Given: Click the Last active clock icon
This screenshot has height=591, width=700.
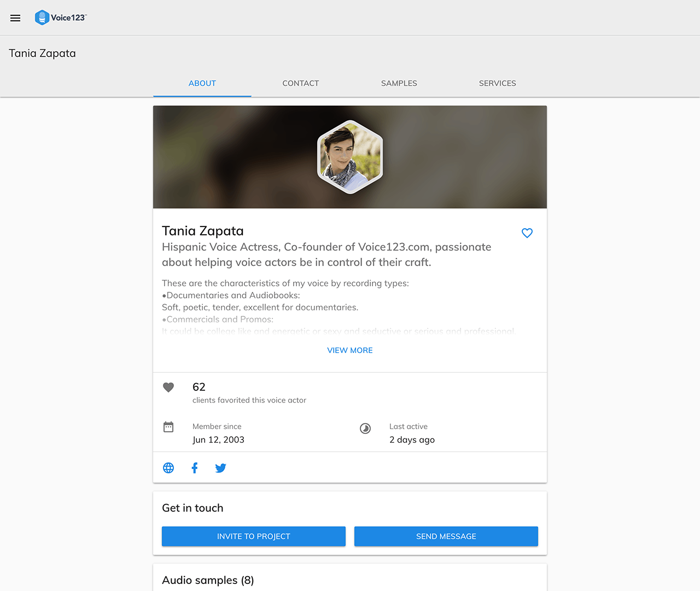Looking at the screenshot, I should pos(365,428).
